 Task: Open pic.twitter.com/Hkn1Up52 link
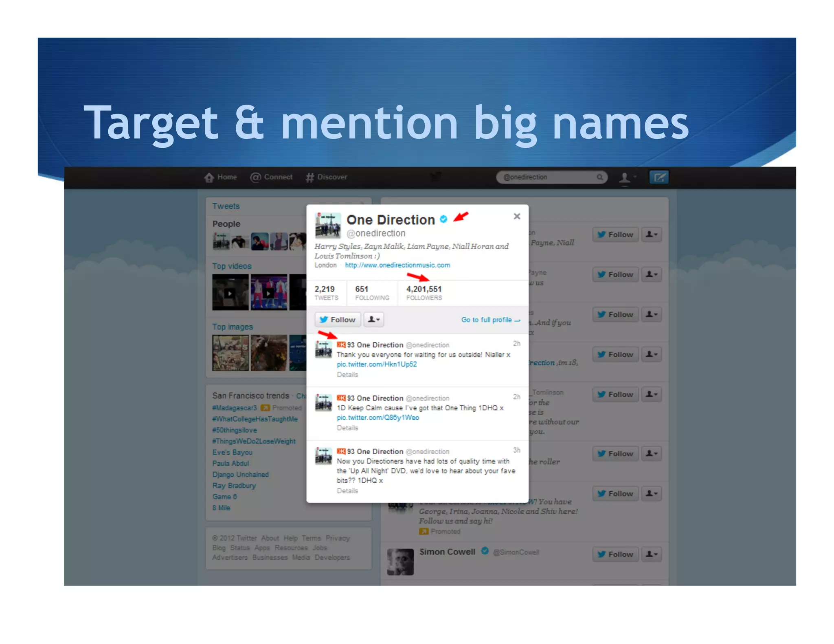[x=377, y=364]
